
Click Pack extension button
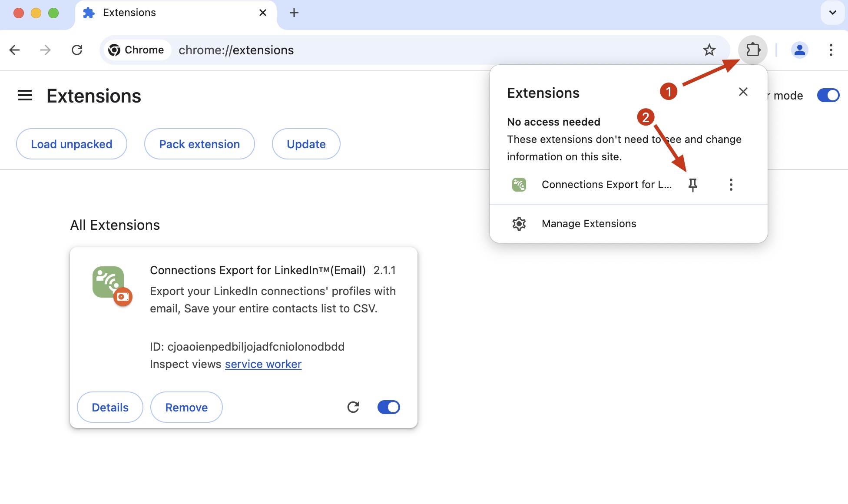tap(199, 144)
